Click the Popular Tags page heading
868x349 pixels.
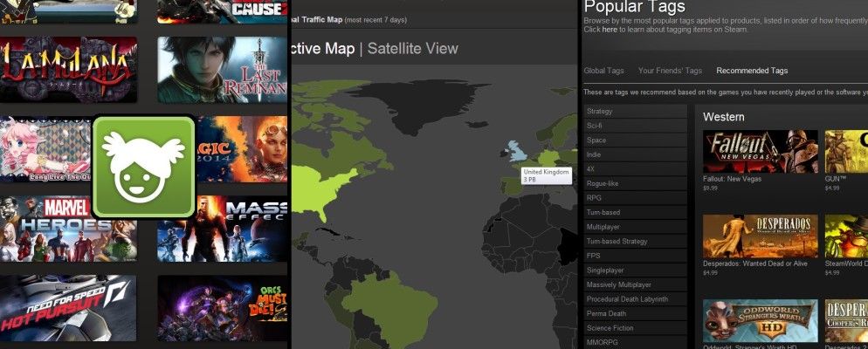(x=634, y=7)
